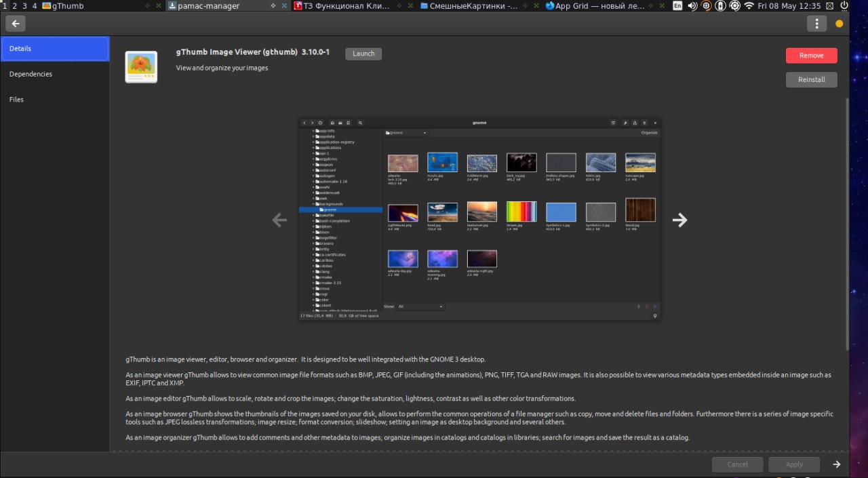The image size is (868, 478).
Task: Click the Apply button
Action: tap(794, 464)
